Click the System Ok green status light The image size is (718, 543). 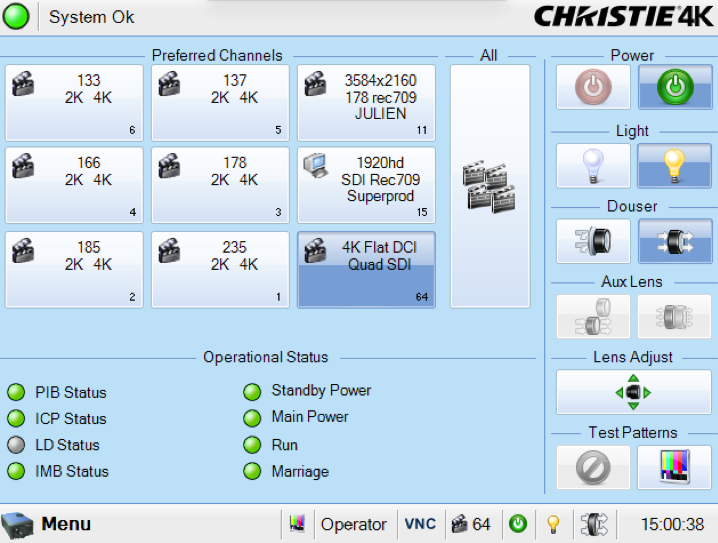[17, 17]
